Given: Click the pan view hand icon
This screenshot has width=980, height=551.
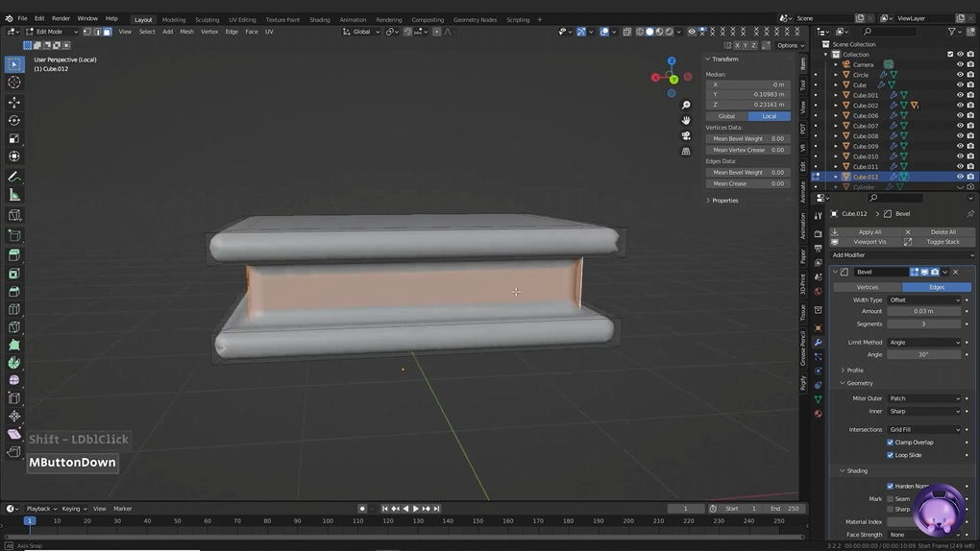Looking at the screenshot, I should click(686, 121).
